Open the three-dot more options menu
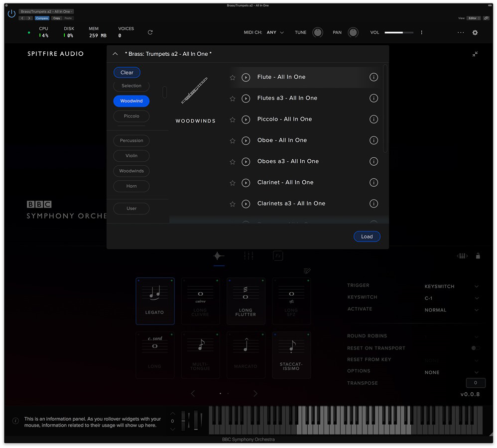The image size is (497, 448). (x=461, y=32)
